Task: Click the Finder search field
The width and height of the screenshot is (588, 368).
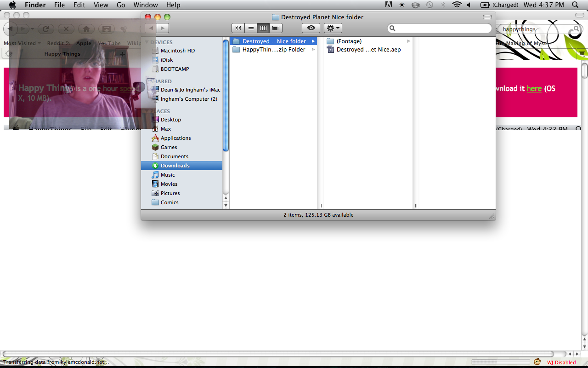Action: pos(441,29)
